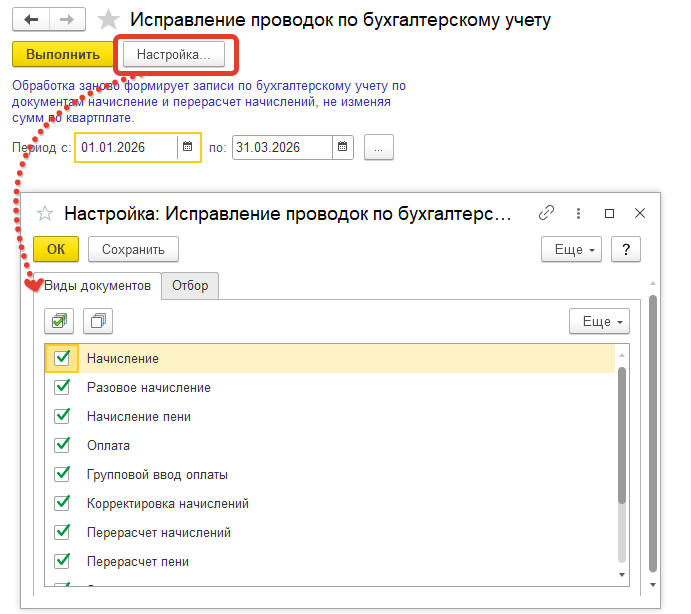This screenshot has height=614, width=691.
Task: Switch to the Отбор tab
Action: coord(190,286)
